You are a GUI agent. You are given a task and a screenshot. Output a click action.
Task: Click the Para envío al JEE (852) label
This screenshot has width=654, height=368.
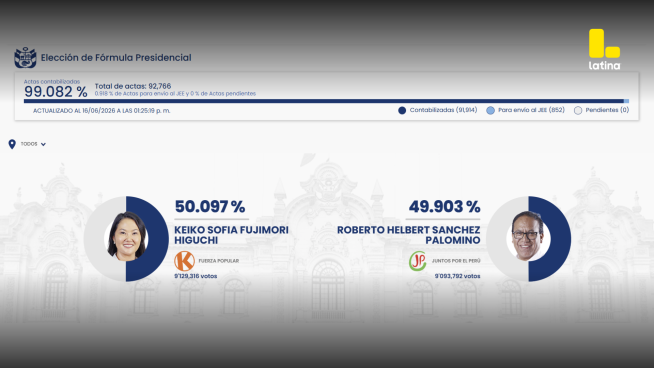pyautogui.click(x=531, y=110)
